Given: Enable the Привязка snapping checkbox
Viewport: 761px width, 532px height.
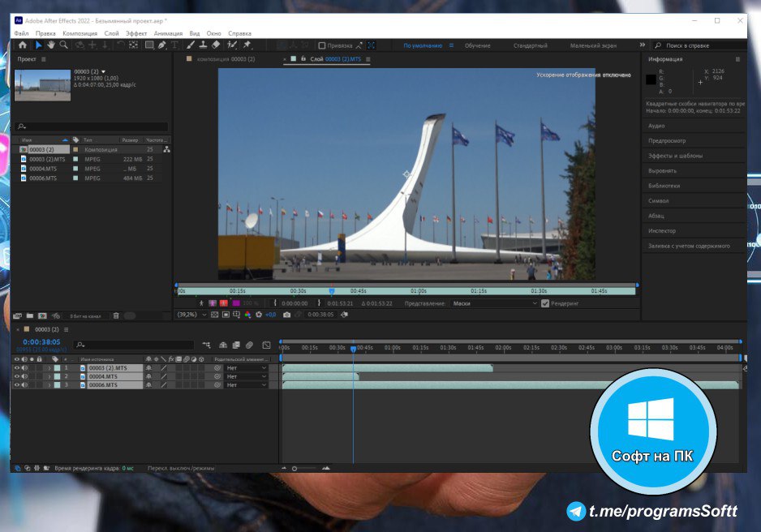Looking at the screenshot, I should point(321,46).
